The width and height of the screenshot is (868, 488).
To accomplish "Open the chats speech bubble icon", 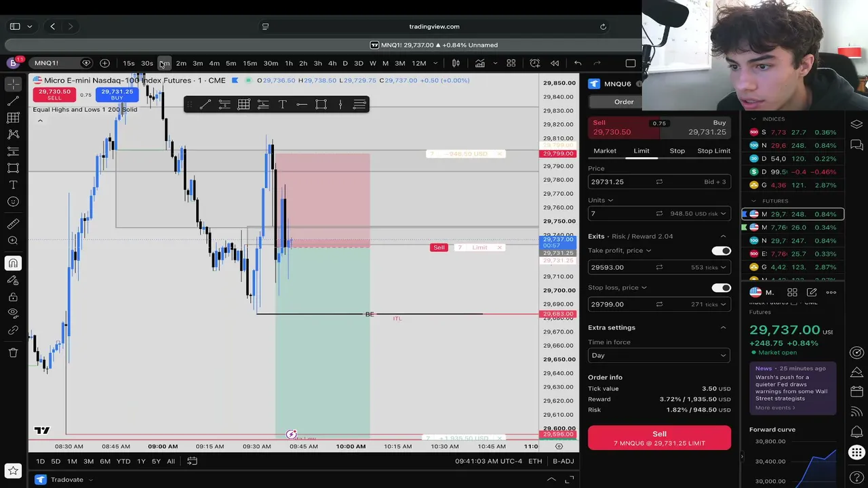I will 856,144.
